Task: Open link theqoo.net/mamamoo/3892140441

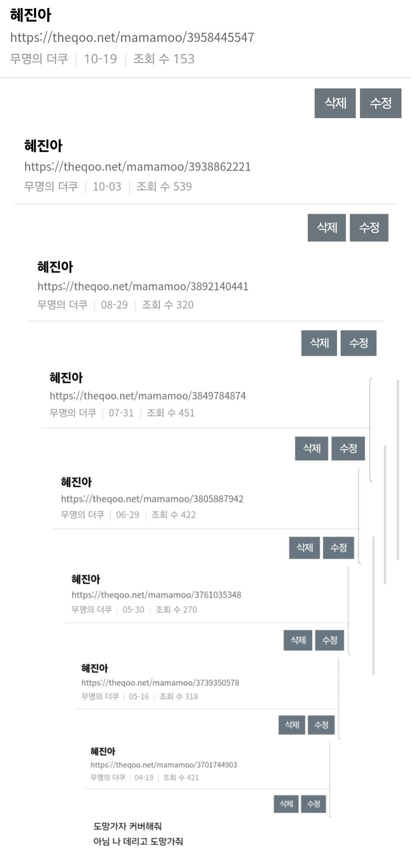Action: coord(142,286)
